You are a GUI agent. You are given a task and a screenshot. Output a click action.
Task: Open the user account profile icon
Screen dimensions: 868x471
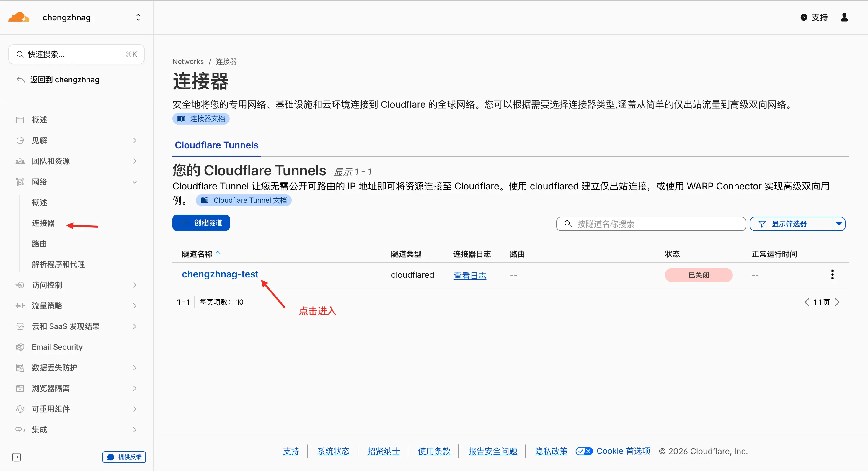[x=844, y=17]
